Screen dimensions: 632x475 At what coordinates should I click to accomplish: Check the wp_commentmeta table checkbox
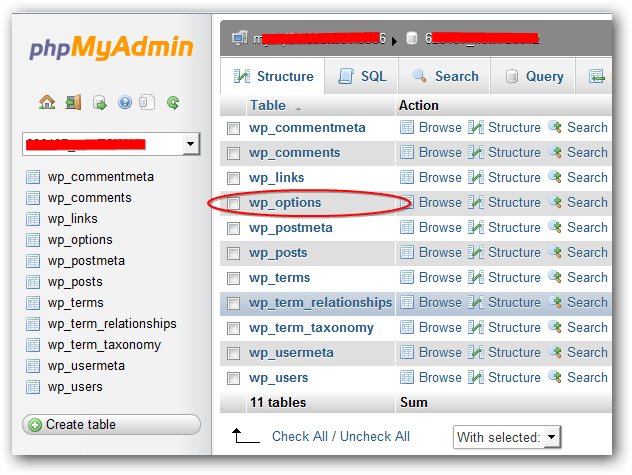(233, 128)
